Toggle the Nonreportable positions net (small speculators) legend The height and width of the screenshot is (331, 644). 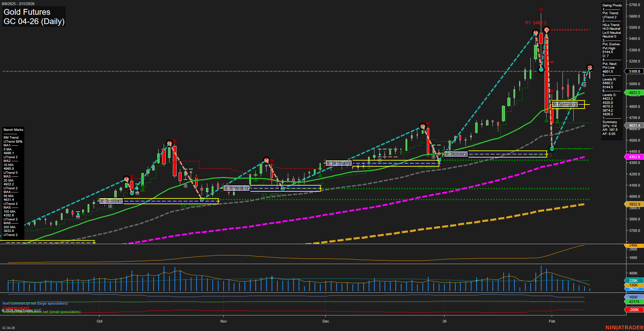point(41,312)
